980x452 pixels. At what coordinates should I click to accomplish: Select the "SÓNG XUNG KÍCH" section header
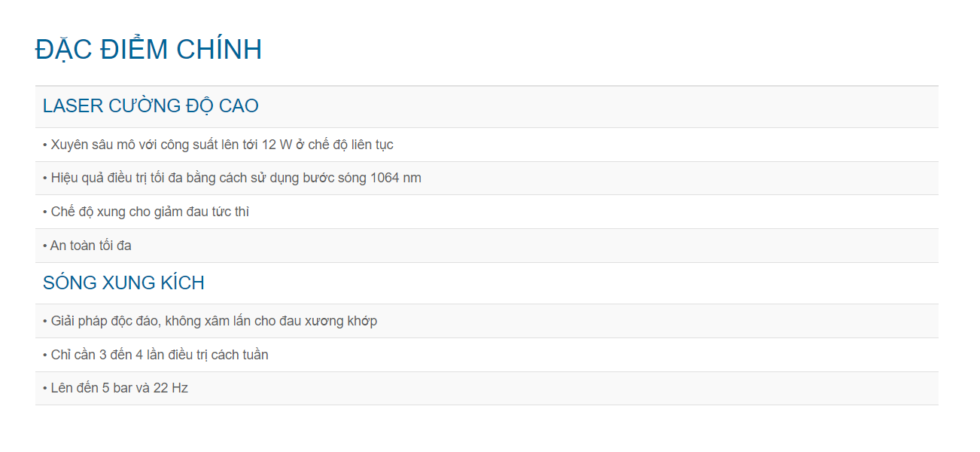tap(123, 283)
